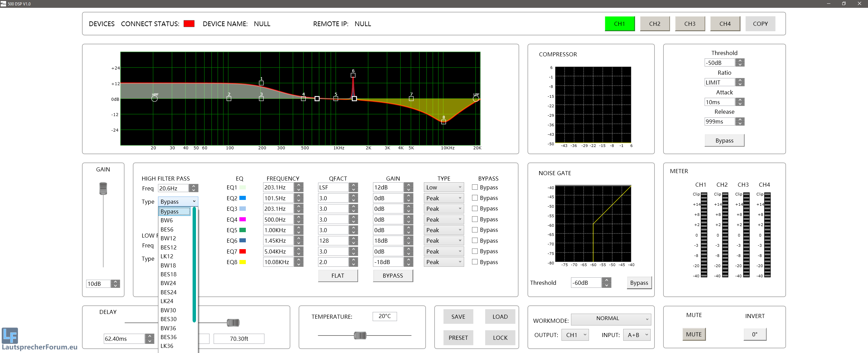Click the temperature slider handle
868x353 pixels.
click(x=360, y=335)
